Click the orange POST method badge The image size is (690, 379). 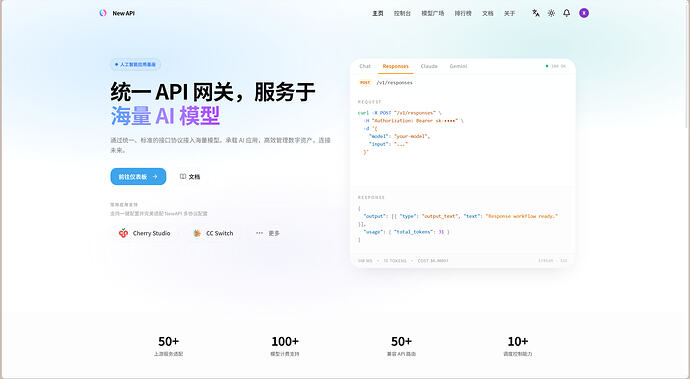pos(365,82)
